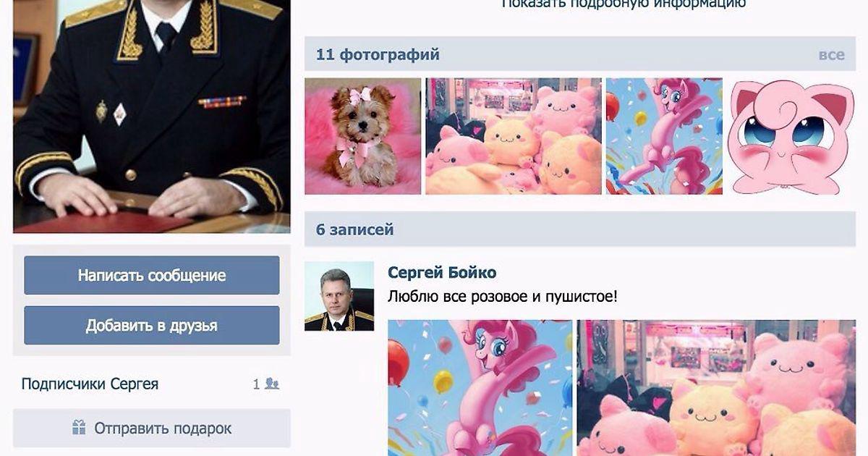Open the puppy with pink bow photo
This screenshot has width=868, height=456.
click(362, 136)
